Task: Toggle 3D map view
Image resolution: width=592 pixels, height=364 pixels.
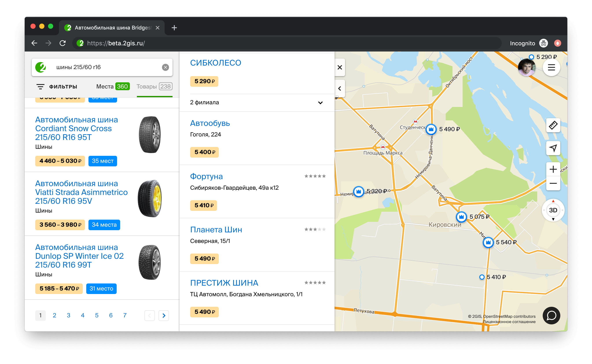Action: click(553, 210)
